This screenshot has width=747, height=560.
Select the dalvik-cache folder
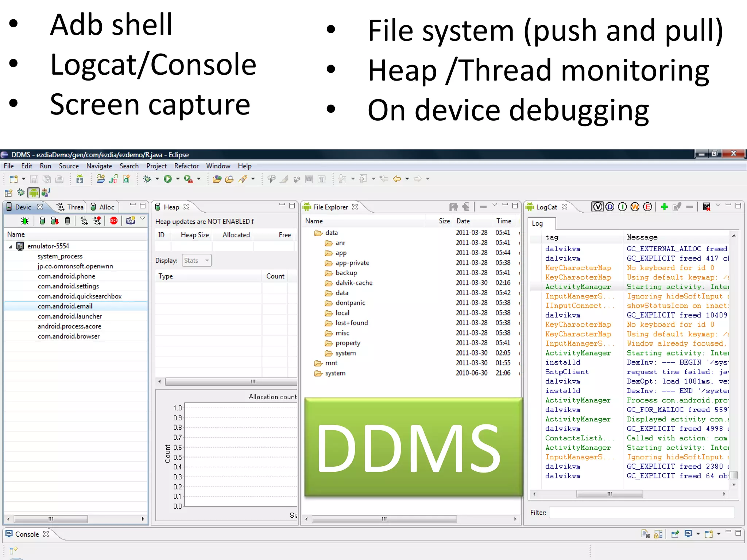tap(354, 283)
